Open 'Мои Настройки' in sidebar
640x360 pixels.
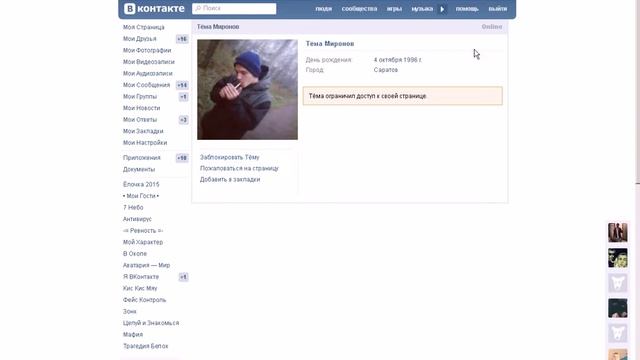[145, 143]
